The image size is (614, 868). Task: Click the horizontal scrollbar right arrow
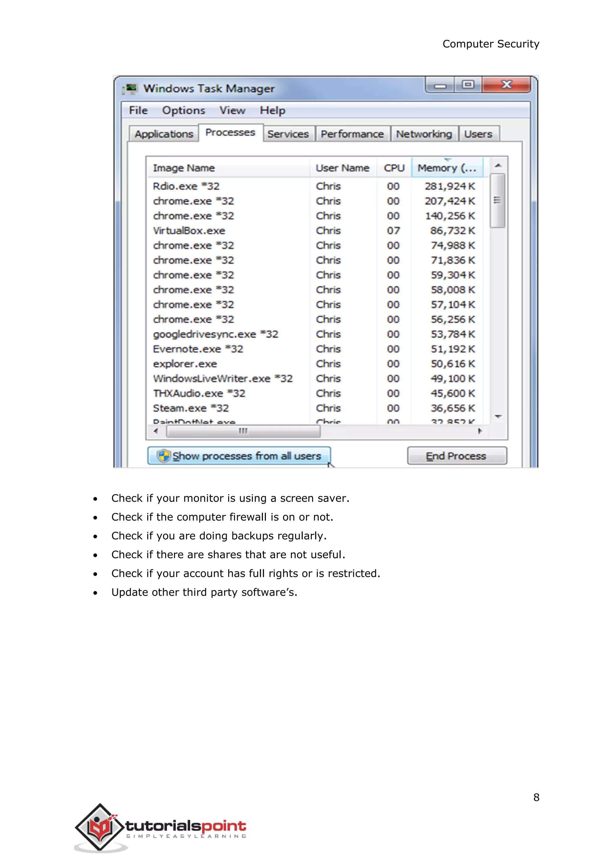coord(480,431)
